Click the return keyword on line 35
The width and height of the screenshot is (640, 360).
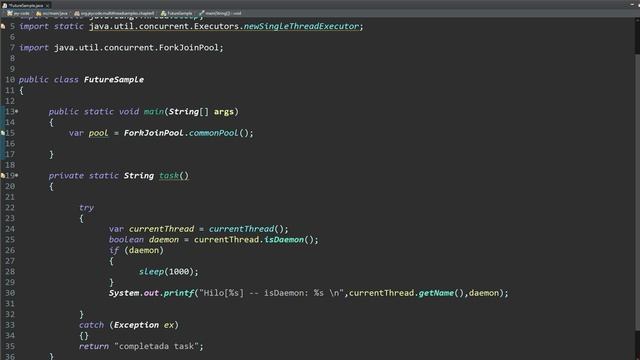pos(94,346)
